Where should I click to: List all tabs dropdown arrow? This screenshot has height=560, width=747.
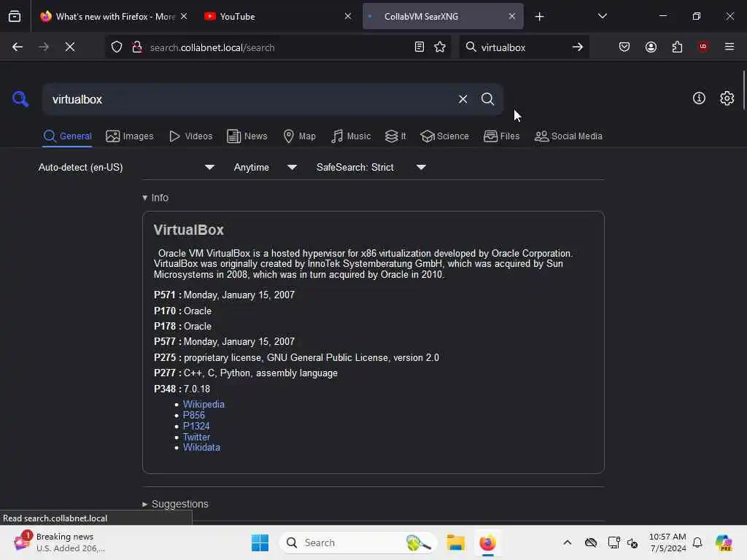pos(602,16)
